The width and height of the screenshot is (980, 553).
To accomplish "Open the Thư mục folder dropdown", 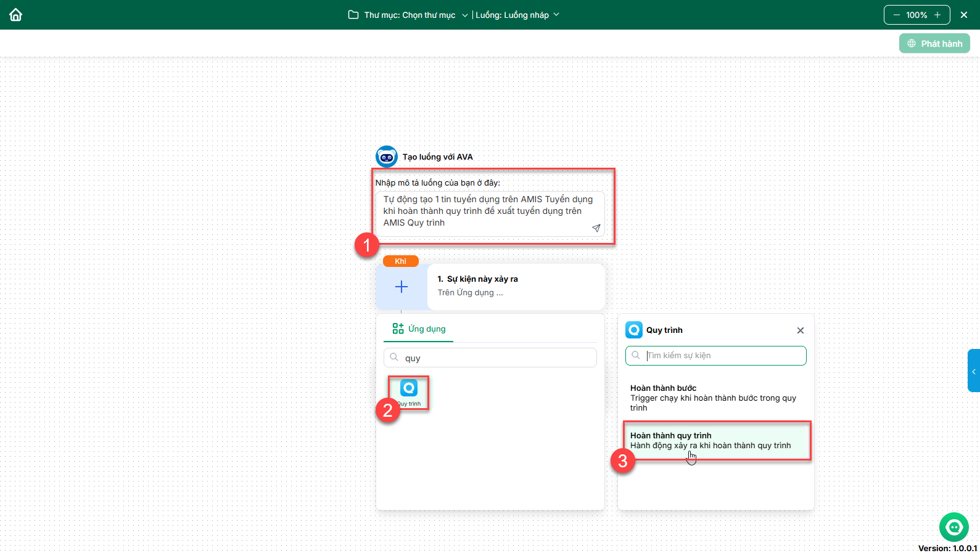I will pos(408,15).
